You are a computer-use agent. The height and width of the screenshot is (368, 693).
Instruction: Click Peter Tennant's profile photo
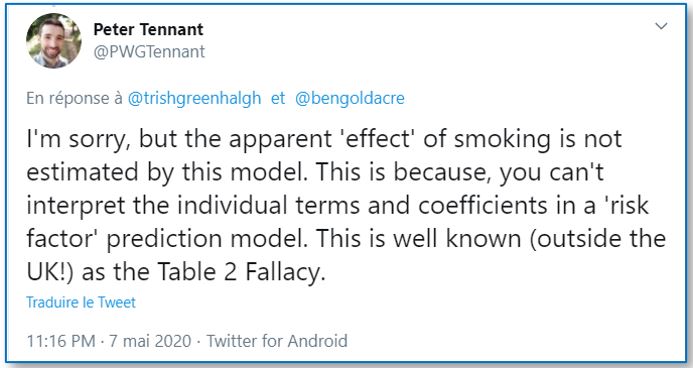pos(53,41)
